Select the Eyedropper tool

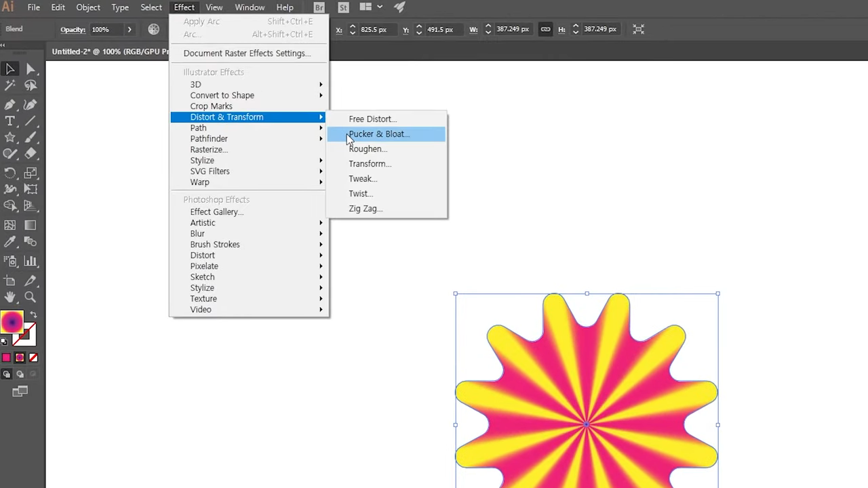[x=10, y=242]
